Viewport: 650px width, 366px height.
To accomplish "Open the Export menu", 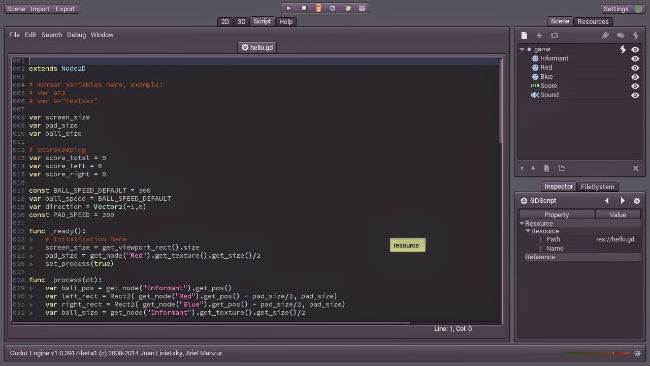I will [65, 9].
